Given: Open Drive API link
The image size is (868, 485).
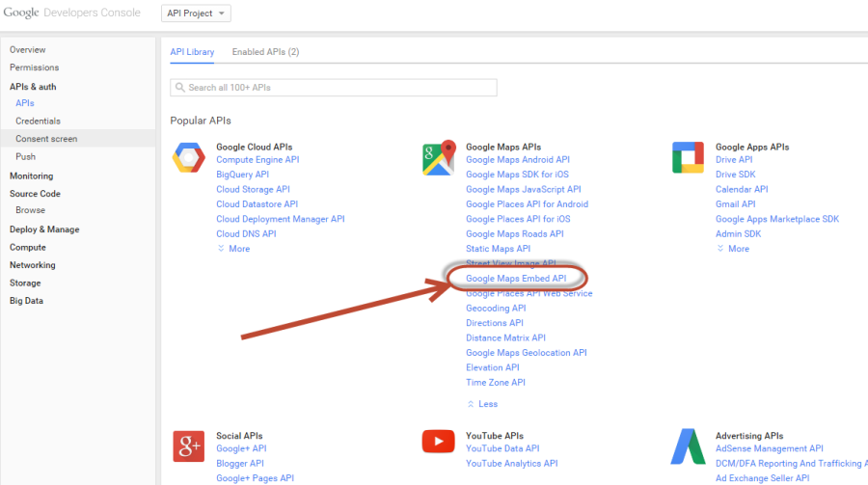Looking at the screenshot, I should point(734,160).
